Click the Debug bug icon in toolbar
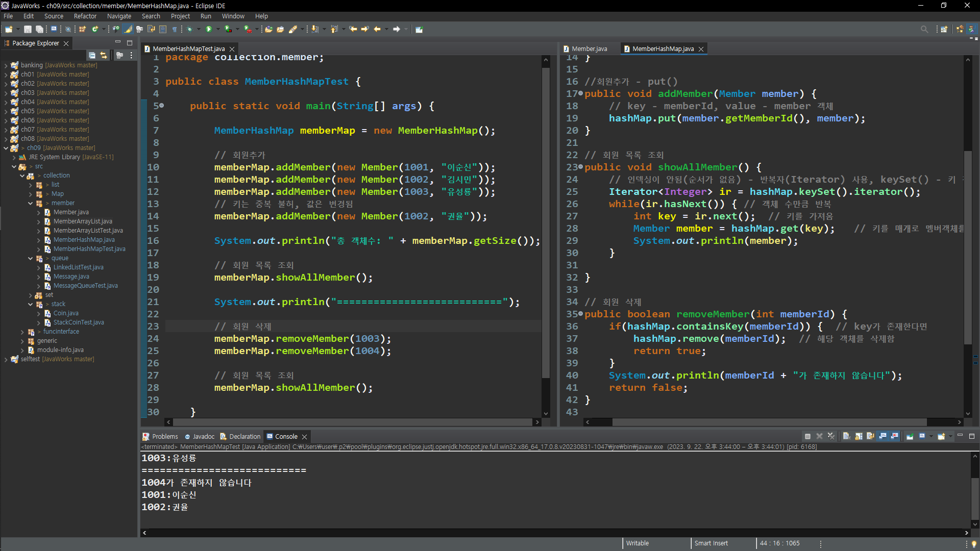Image resolution: width=980 pixels, height=551 pixels. click(x=189, y=29)
